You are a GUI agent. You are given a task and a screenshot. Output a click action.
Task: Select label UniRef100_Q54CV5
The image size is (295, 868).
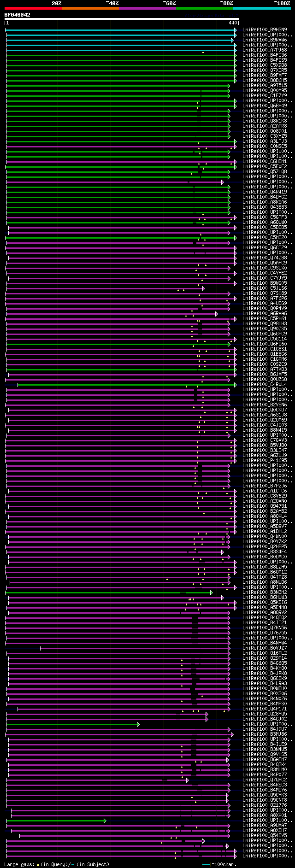tap(265, 836)
